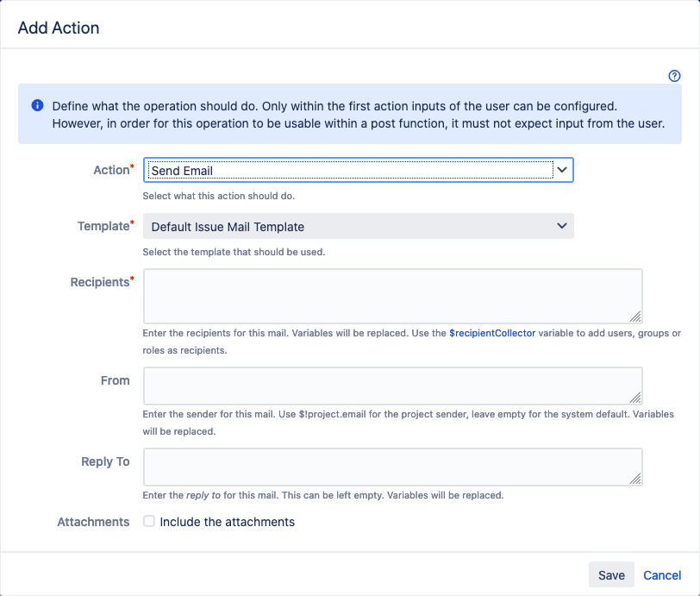Viewport: 700px width, 596px height.
Task: Enable the Include the attachments checkbox
Action: tap(149, 522)
